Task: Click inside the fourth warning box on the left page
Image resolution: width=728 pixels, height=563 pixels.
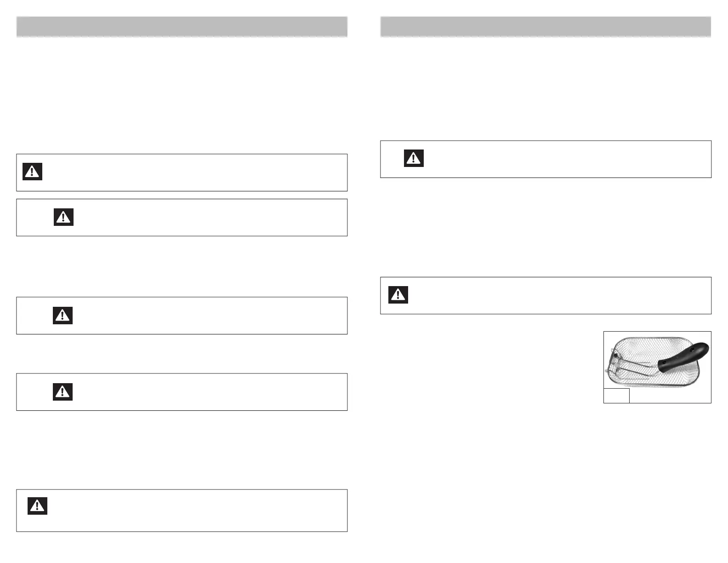Action: [207, 392]
